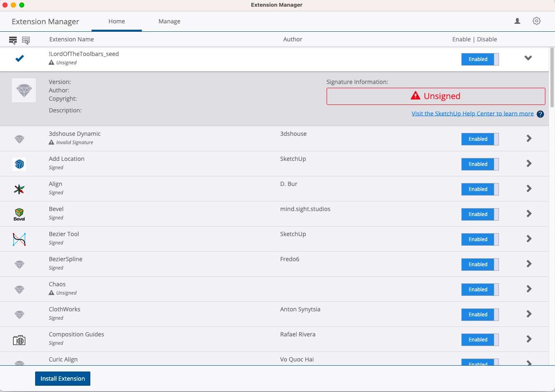
Task: Click the Install Extension button
Action: coord(63,379)
